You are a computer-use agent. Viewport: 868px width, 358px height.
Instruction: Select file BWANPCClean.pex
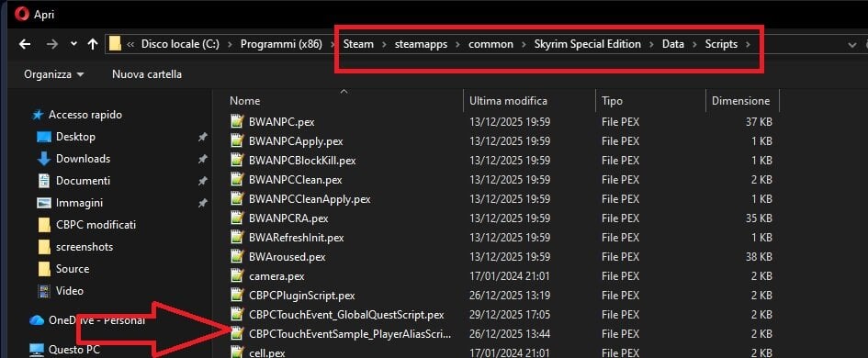point(296,180)
